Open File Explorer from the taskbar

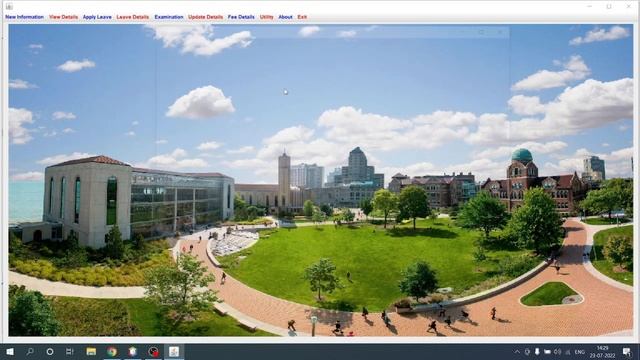click(91, 351)
